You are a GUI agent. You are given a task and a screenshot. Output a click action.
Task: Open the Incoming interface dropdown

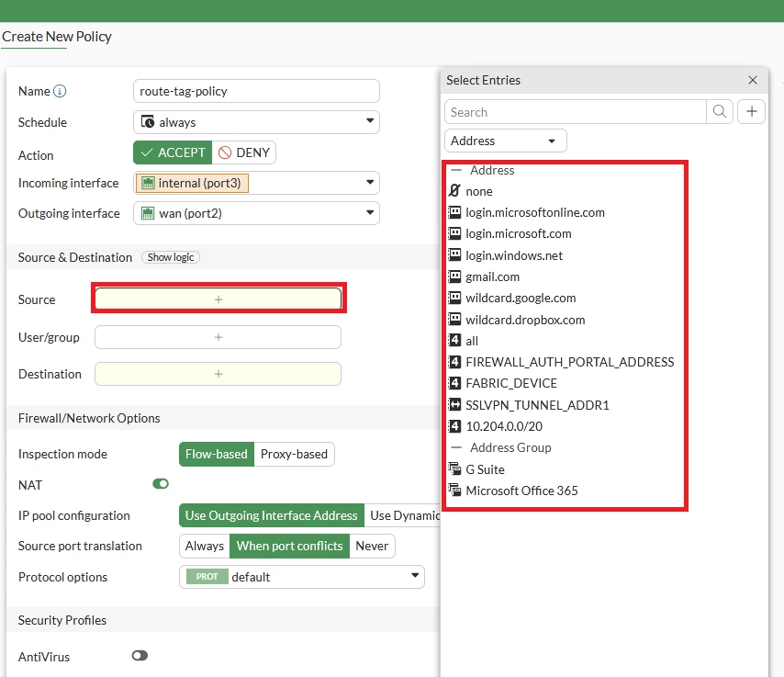tap(256, 183)
